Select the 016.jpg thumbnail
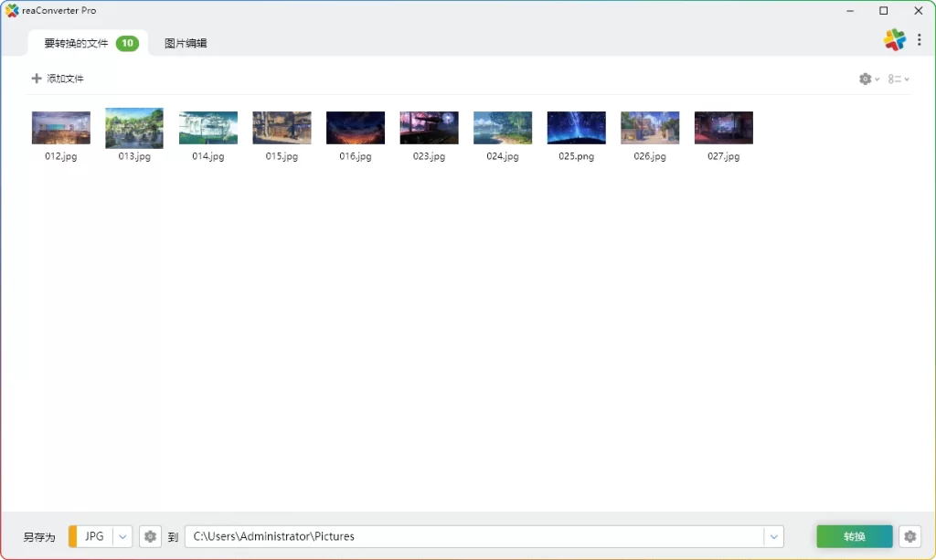This screenshot has width=936, height=560. pos(355,127)
